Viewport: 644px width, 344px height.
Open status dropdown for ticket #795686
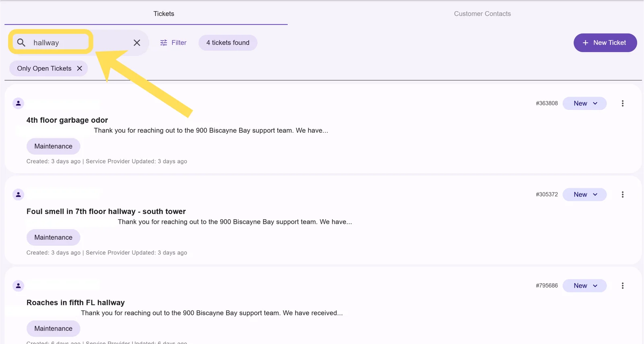(584, 286)
